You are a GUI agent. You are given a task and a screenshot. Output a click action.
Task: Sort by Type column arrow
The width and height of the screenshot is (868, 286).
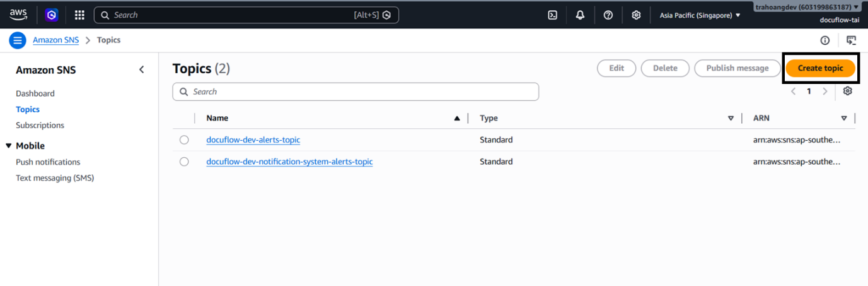tap(731, 118)
